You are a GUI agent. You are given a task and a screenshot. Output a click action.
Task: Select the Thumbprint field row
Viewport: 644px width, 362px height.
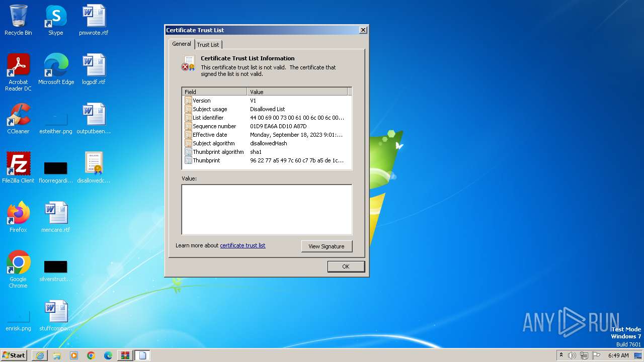pyautogui.click(x=266, y=160)
